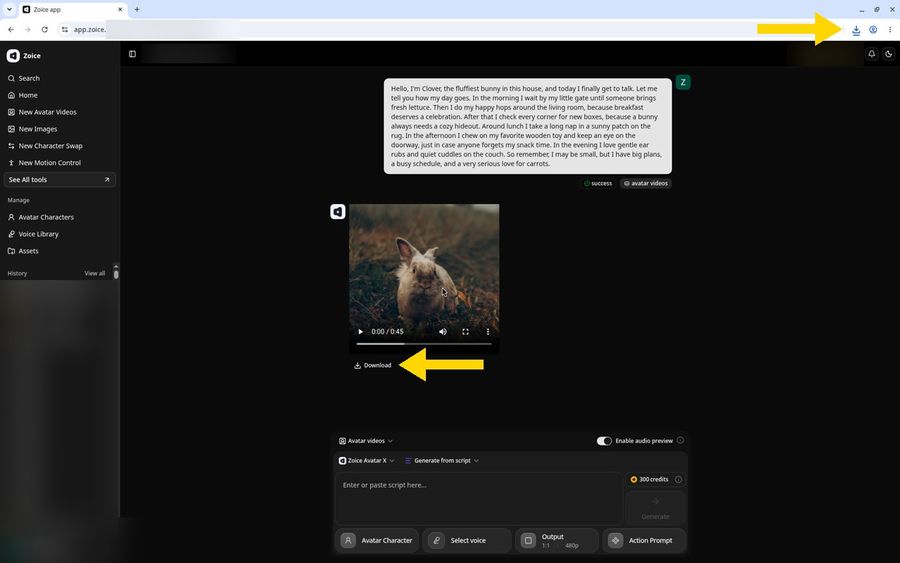Click View all history link

point(95,273)
